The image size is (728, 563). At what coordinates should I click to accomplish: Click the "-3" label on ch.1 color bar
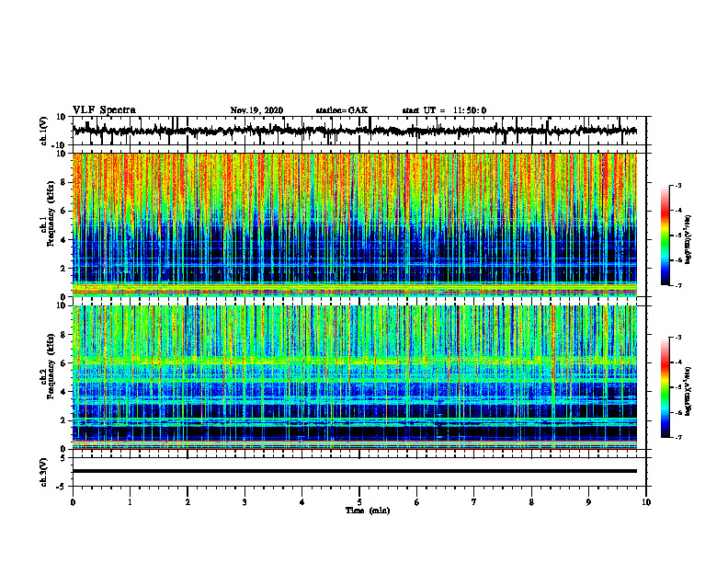pos(678,185)
